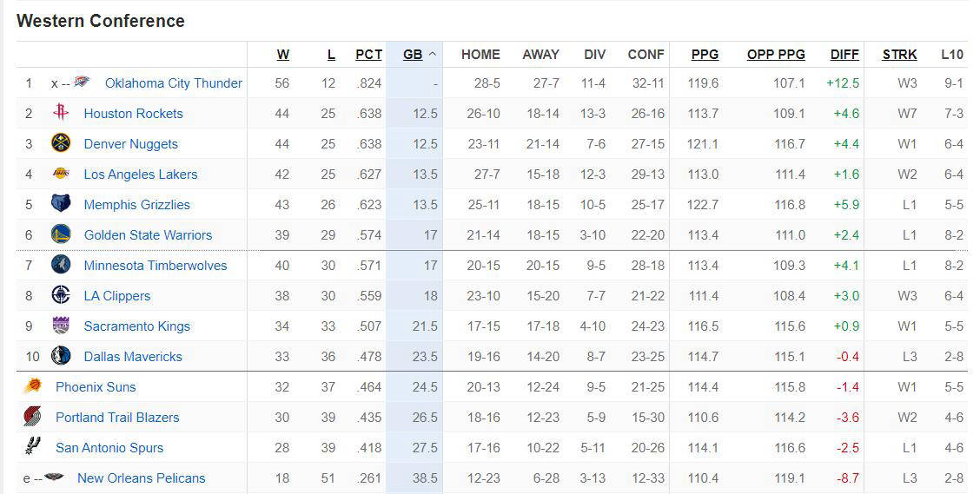Click the Portland Trail Blazers logo icon
This screenshot has width=980, height=494.
click(32, 417)
